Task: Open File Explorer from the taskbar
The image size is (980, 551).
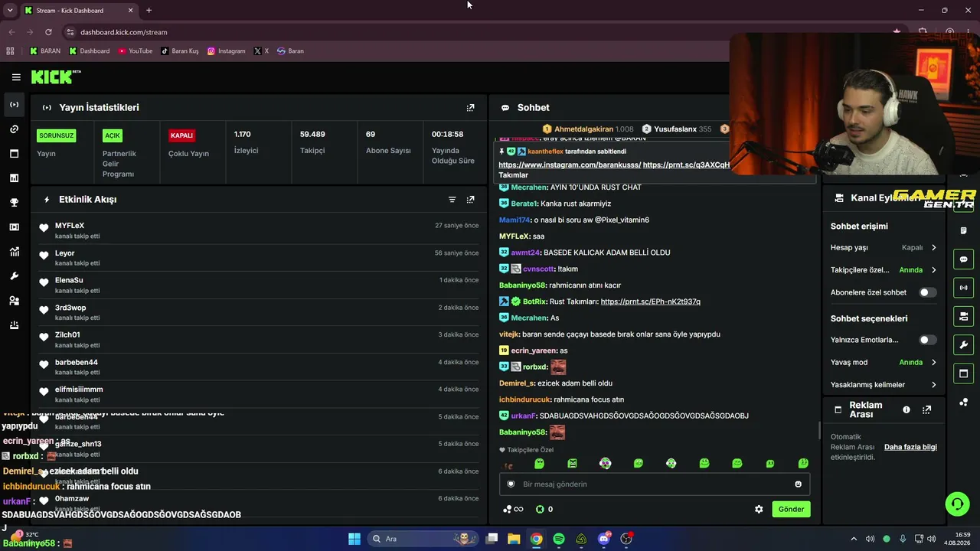Action: 514,539
